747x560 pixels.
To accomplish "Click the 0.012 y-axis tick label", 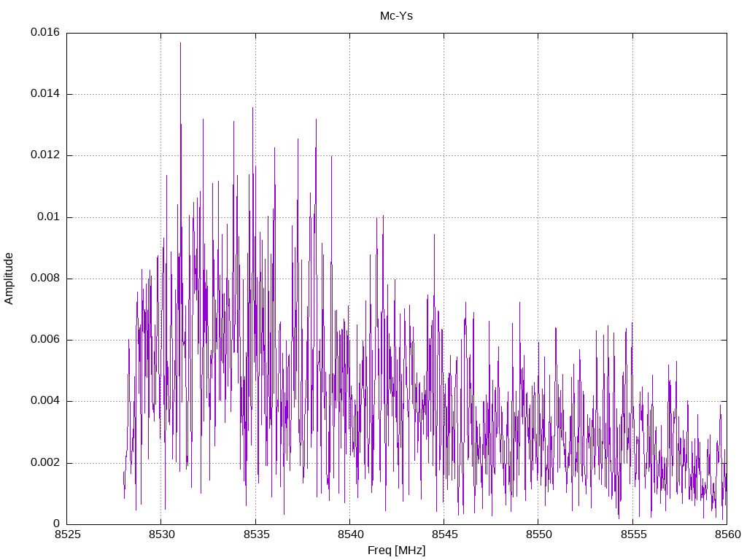I will click(45, 155).
